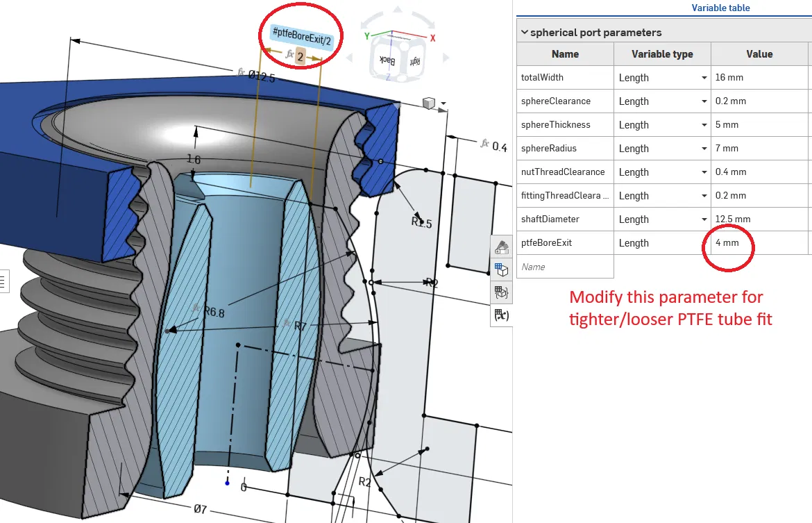
Task: Click the Value column header
Action: point(759,54)
